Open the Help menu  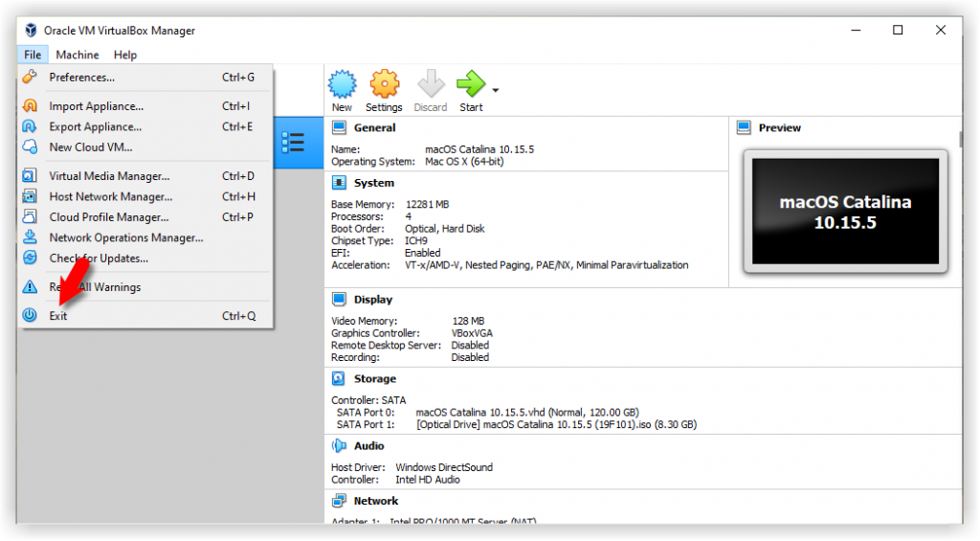click(125, 55)
